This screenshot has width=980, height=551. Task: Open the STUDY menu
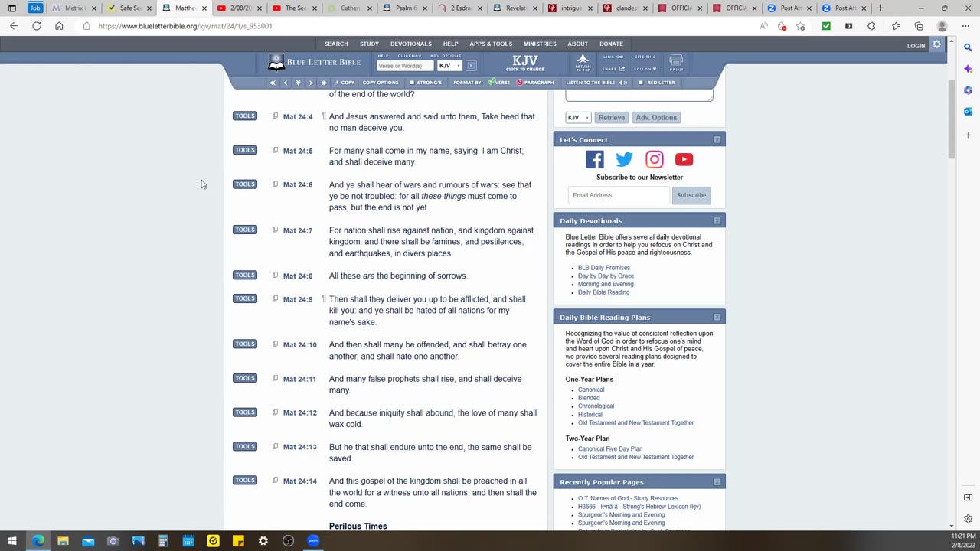(369, 44)
